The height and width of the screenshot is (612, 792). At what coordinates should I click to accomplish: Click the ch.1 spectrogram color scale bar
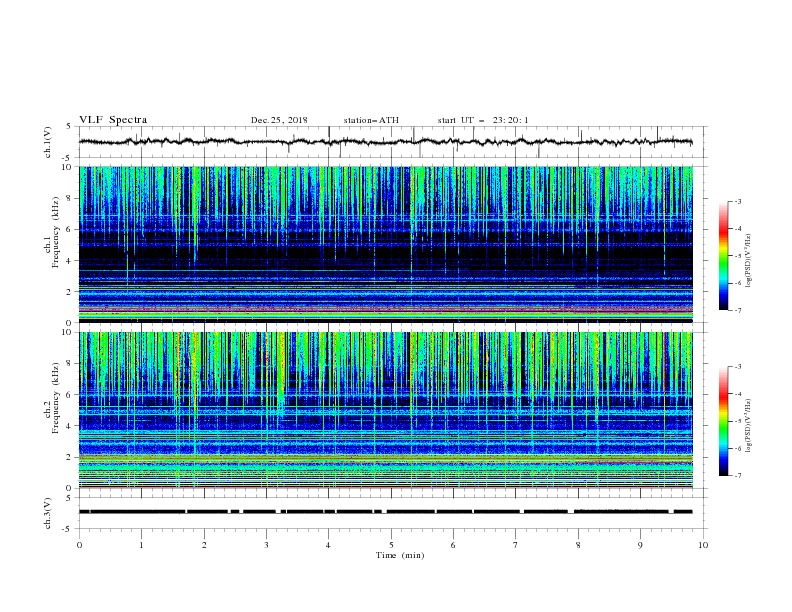[724, 256]
